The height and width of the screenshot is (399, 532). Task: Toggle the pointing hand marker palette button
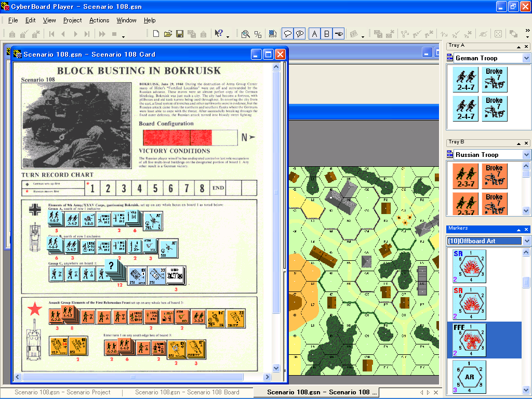click(x=339, y=34)
